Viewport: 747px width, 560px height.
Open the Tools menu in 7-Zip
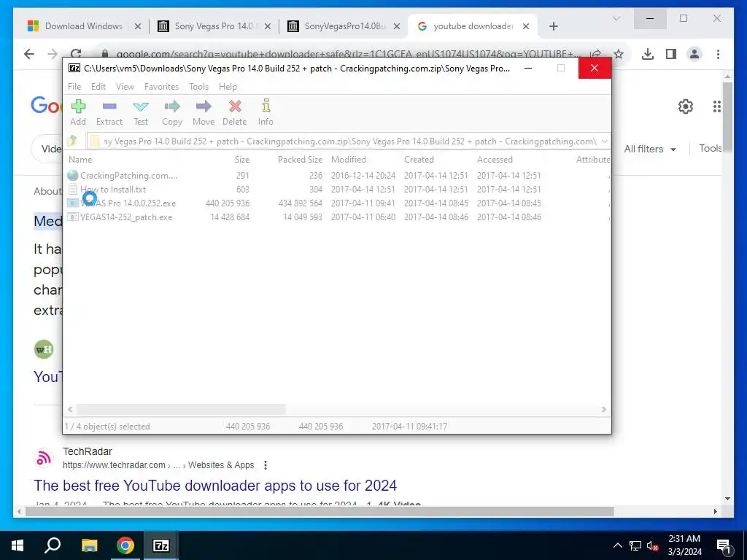pyautogui.click(x=198, y=87)
